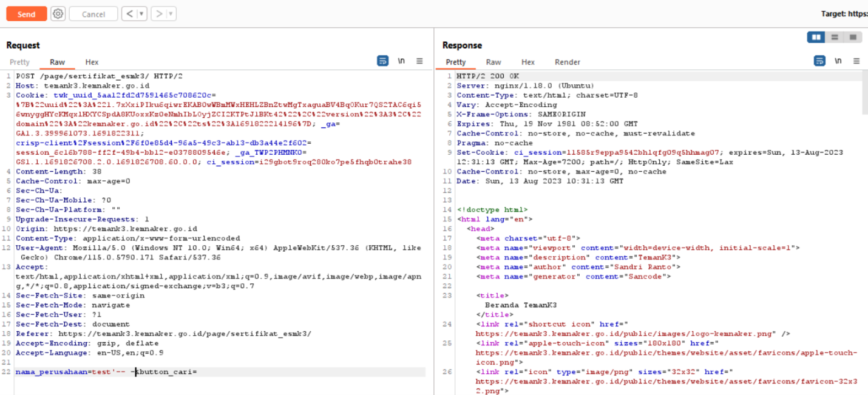
Task: Toggle word wrap in Response panel
Action: tap(819, 61)
